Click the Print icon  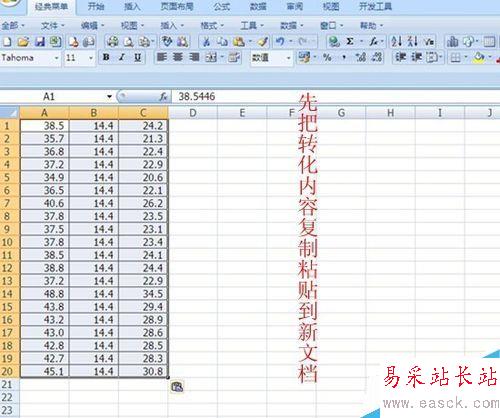click(x=112, y=42)
